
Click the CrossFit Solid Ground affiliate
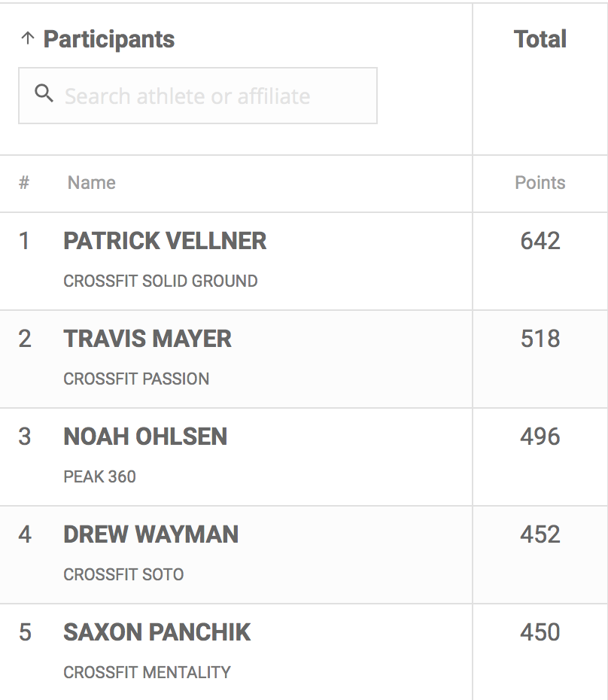coord(160,282)
